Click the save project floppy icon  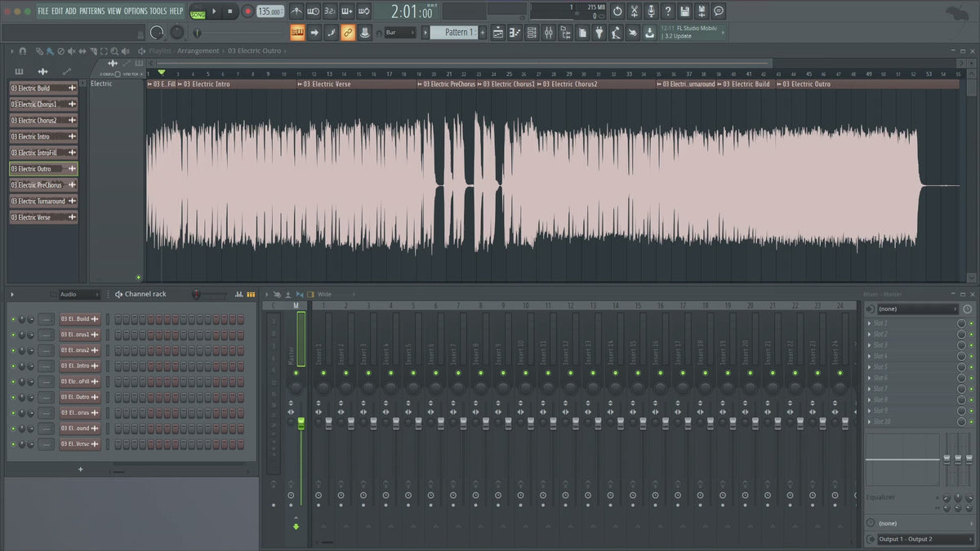pyautogui.click(x=684, y=11)
